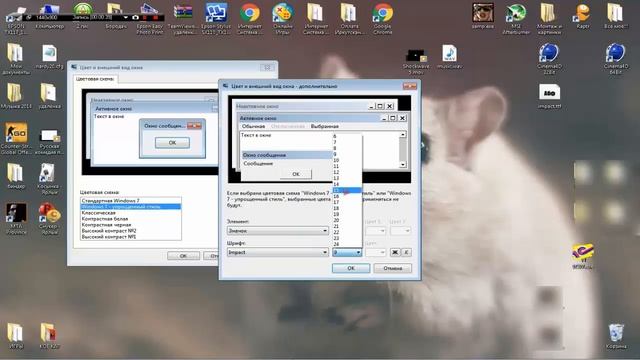The width and height of the screenshot is (640, 360).
Task: Click Выбранная menu in preview
Action: point(324,126)
